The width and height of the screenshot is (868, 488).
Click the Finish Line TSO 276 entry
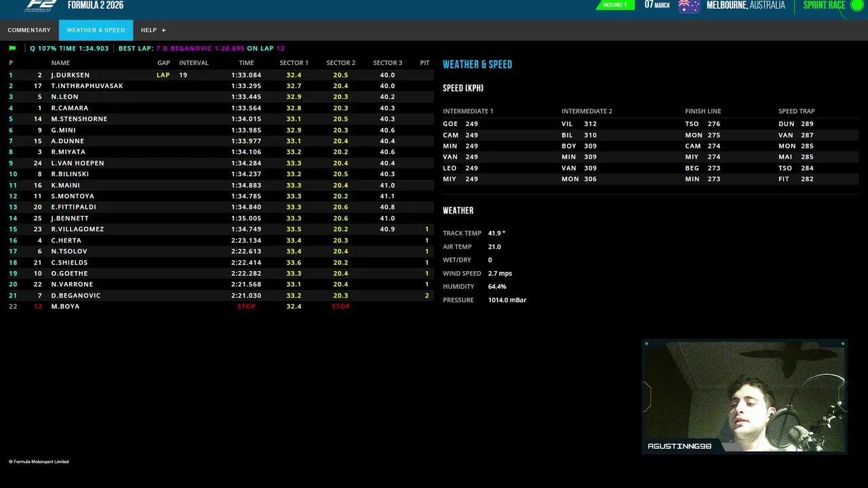(703, 124)
